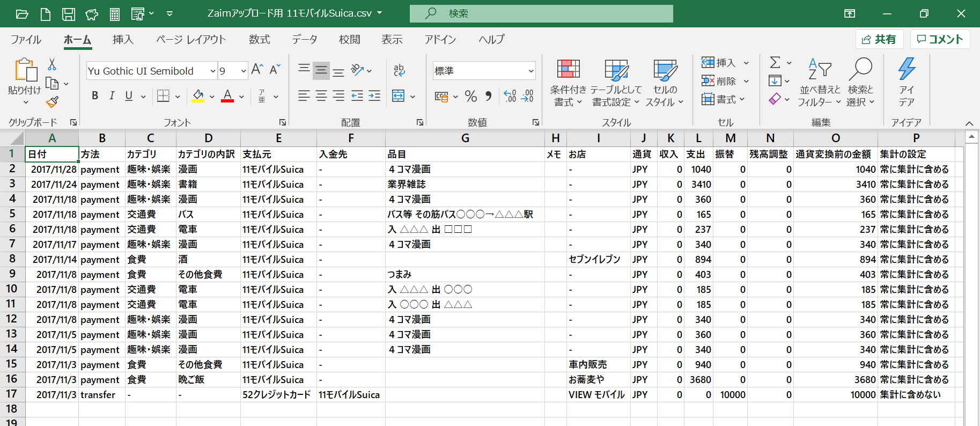Copy selection icon in Clipboard group

[52, 83]
